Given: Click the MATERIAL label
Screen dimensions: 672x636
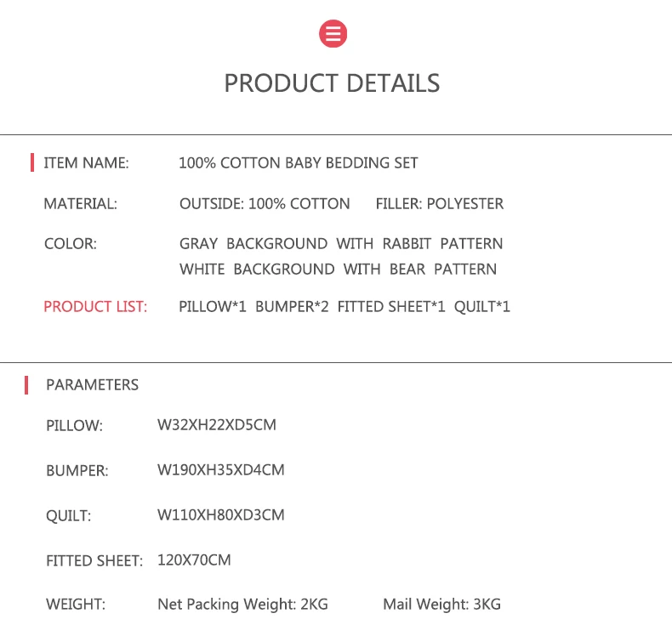Looking at the screenshot, I should tap(80, 203).
